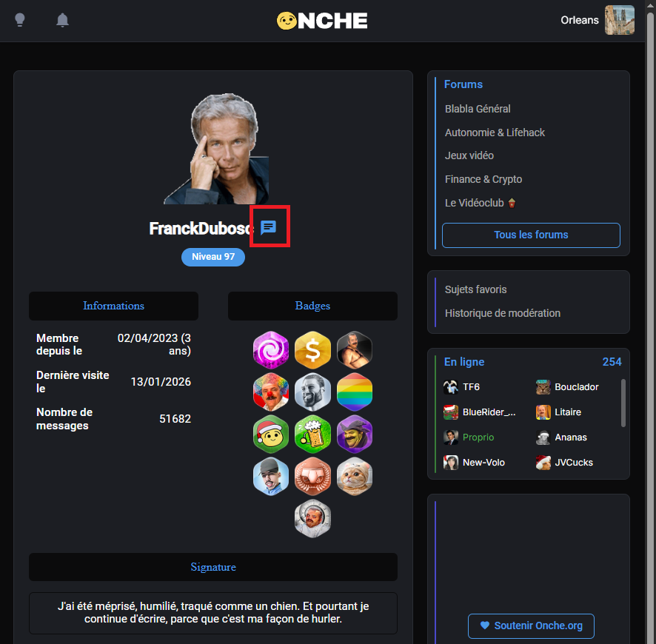The width and height of the screenshot is (656, 644).
Task: View Historique de modération
Action: tap(503, 313)
